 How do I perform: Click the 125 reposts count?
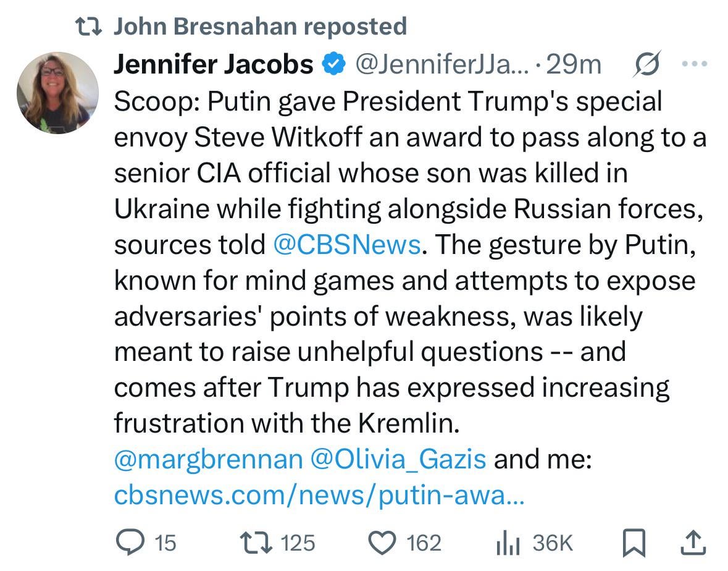(x=298, y=543)
